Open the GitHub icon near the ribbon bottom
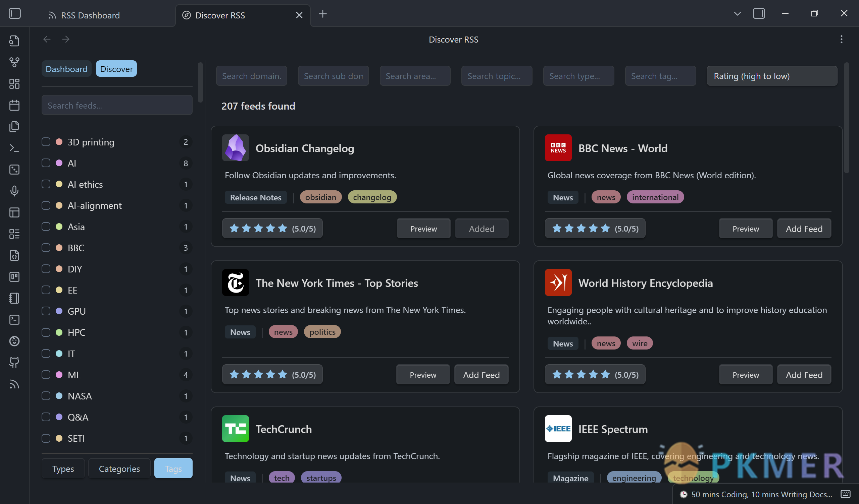 tap(14, 362)
